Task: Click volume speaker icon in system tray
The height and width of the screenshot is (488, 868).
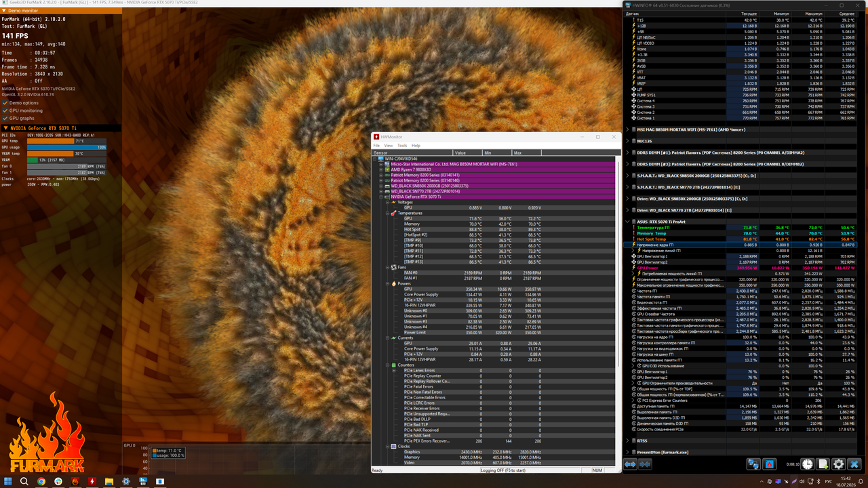Action: click(802, 481)
